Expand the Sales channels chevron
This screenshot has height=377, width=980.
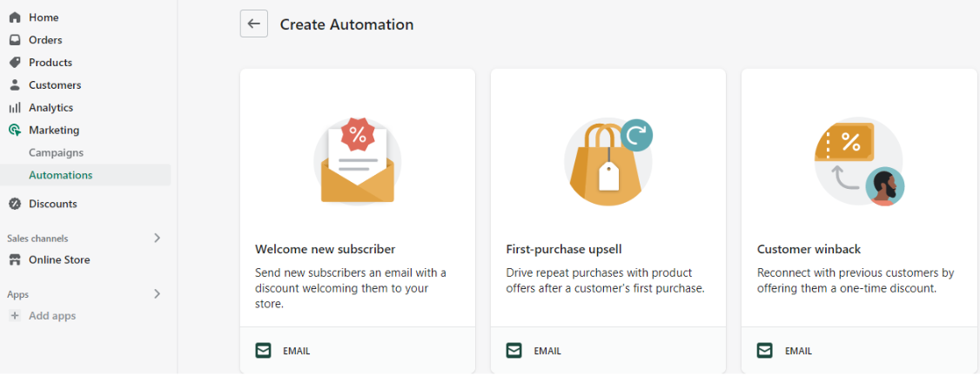157,238
